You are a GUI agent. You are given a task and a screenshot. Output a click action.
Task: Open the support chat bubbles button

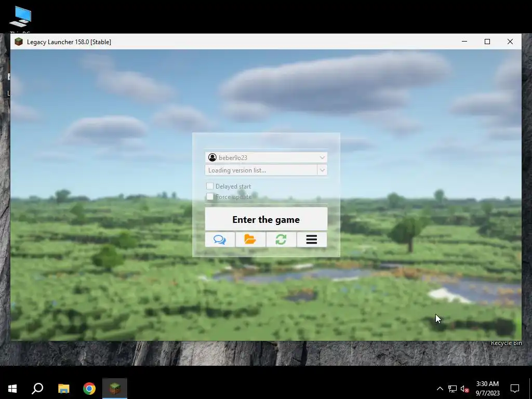(x=220, y=240)
